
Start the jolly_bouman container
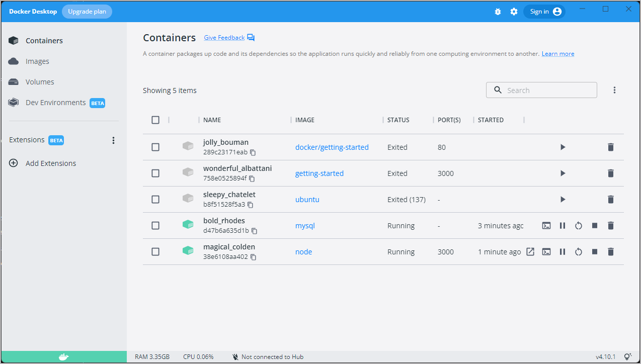pyautogui.click(x=563, y=147)
